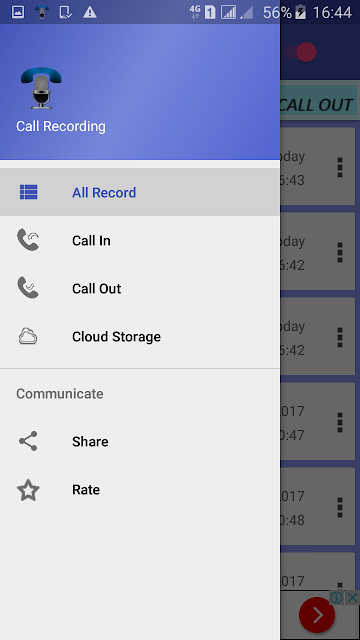
Task: Tap the Rate star icon
Action: click(28, 490)
